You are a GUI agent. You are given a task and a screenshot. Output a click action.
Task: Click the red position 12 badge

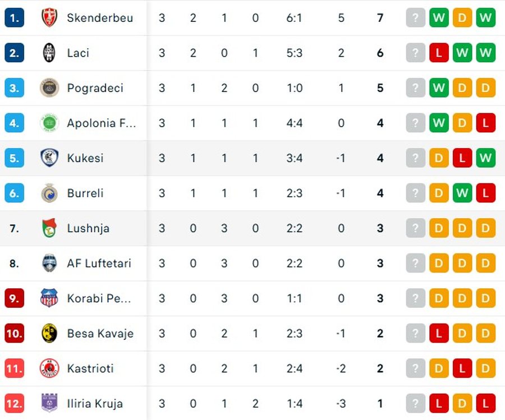click(15, 404)
